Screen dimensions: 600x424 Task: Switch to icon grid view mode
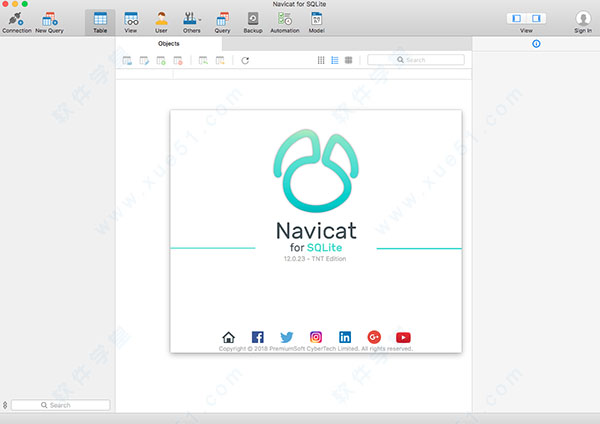point(321,61)
